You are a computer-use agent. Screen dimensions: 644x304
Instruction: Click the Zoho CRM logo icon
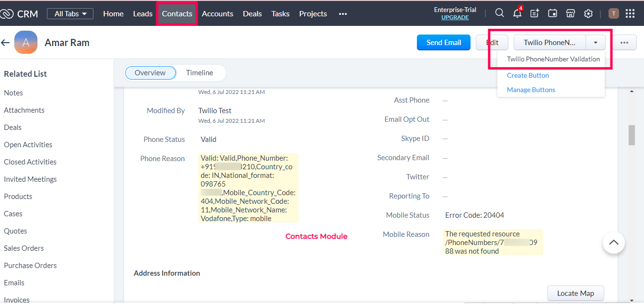click(x=7, y=14)
